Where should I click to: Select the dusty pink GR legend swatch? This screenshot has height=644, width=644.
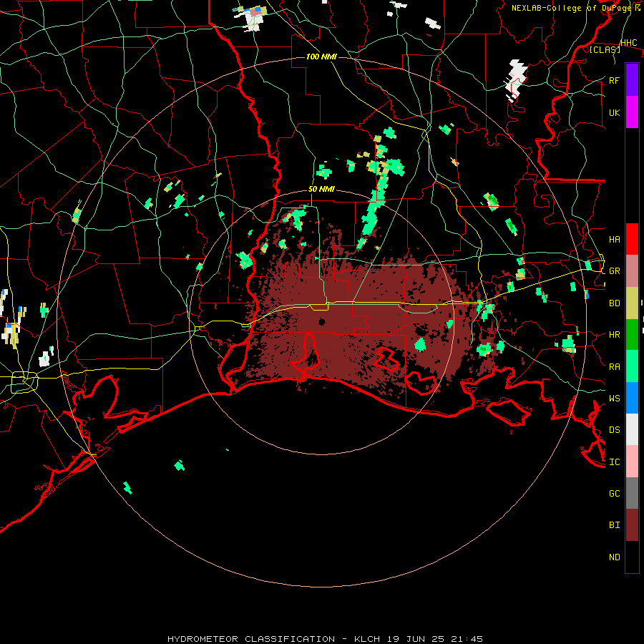[x=632, y=270]
